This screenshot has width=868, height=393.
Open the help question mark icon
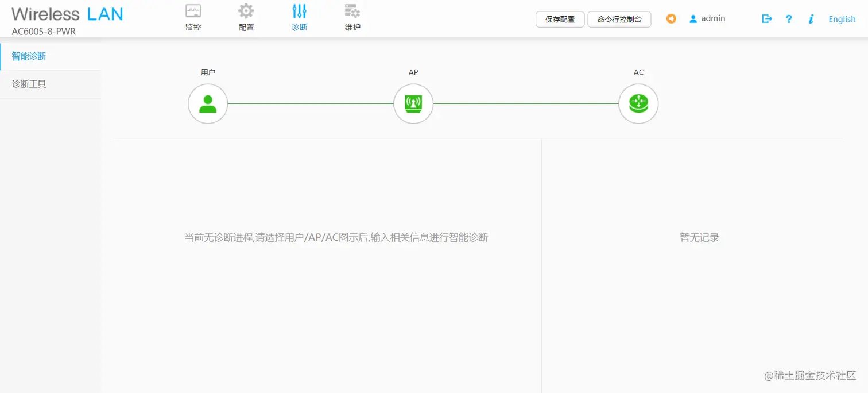(x=788, y=19)
